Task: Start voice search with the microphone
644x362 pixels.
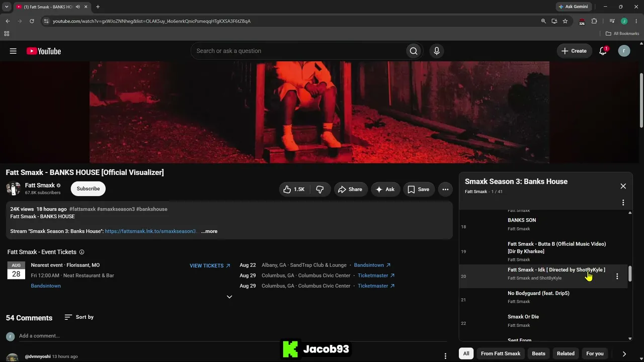Action: pos(437,51)
